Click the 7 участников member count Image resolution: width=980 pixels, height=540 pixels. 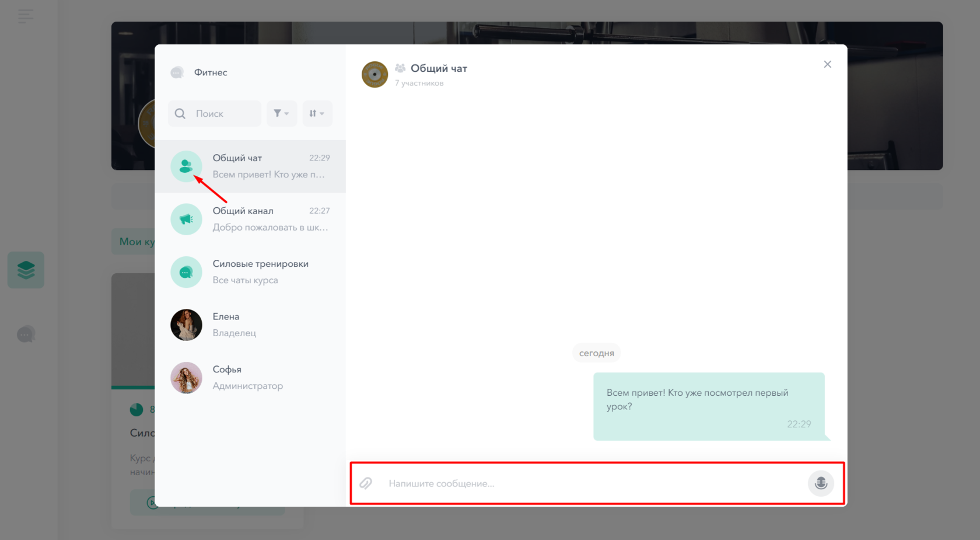click(x=419, y=83)
